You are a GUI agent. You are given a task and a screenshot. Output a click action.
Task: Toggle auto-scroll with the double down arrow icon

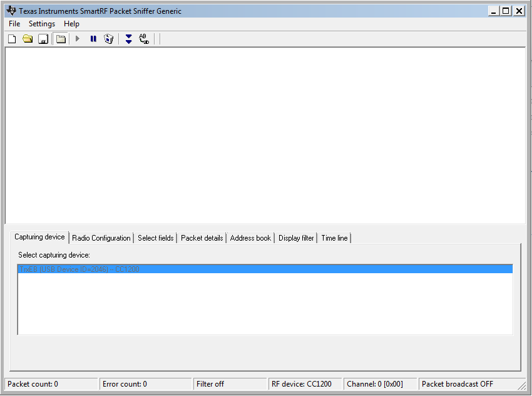click(x=128, y=39)
